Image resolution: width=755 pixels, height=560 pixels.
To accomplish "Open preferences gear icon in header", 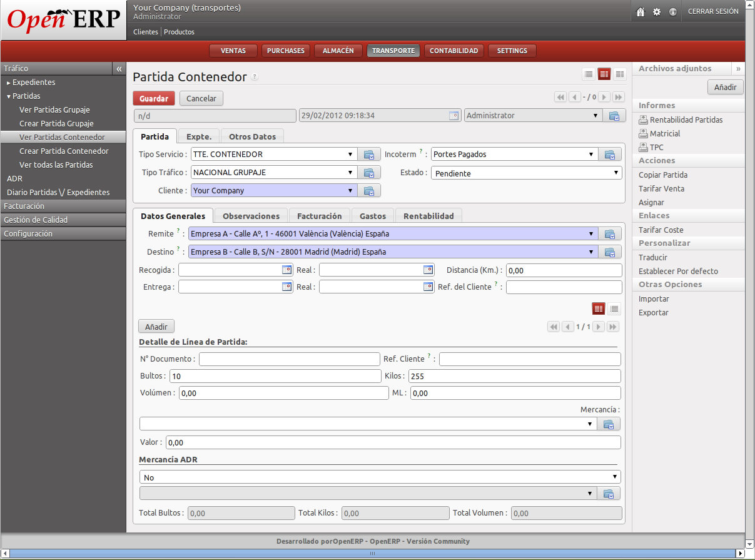I will pos(657,11).
